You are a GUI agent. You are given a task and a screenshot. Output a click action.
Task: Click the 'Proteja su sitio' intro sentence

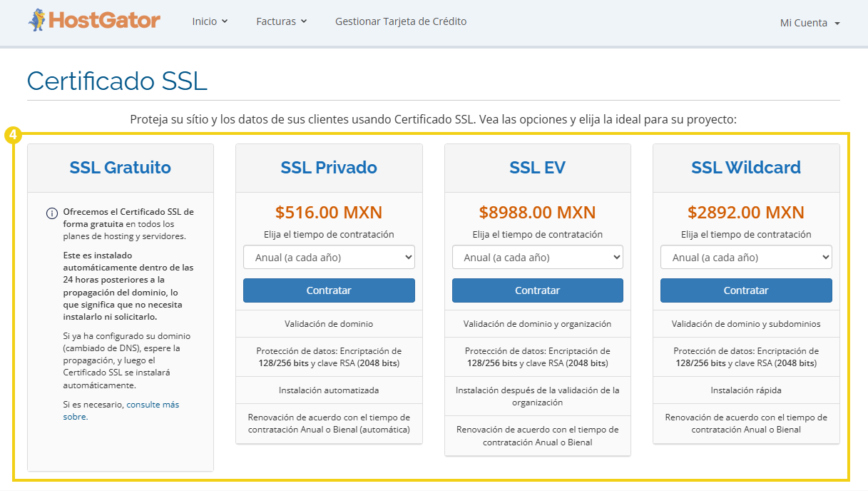[x=433, y=119]
